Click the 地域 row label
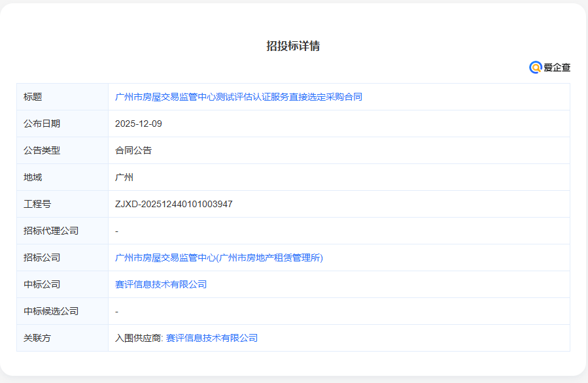 coord(31,176)
